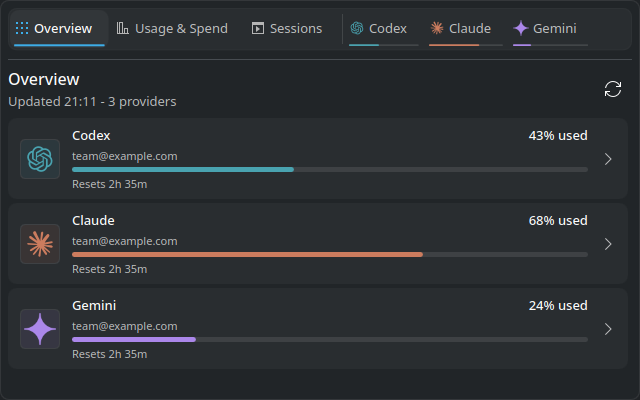Image resolution: width=640 pixels, height=400 pixels.
Task: Click the Overview page heading
Action: 44,79
